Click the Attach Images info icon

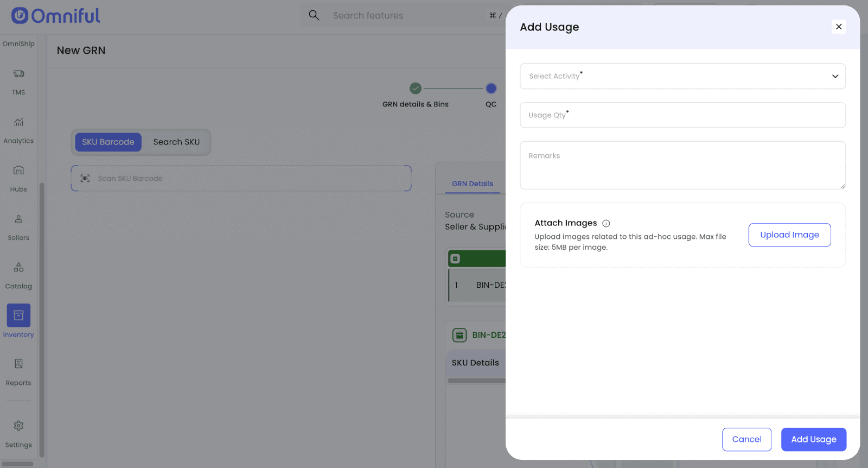(x=606, y=223)
